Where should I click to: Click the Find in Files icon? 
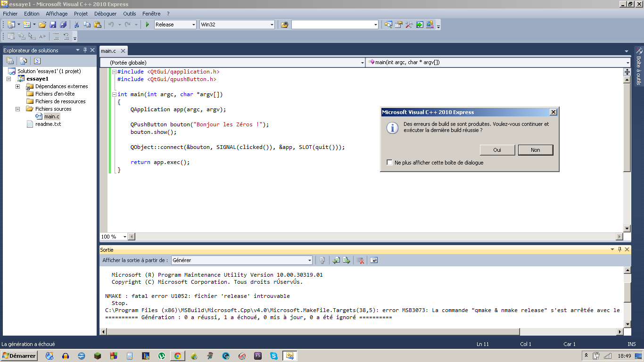(x=284, y=25)
